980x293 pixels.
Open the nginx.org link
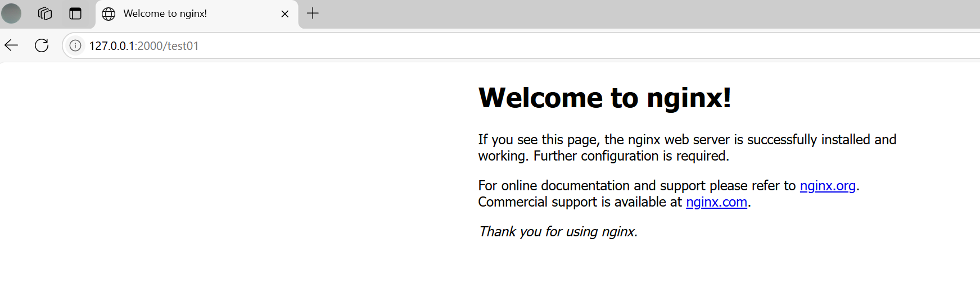pos(828,186)
